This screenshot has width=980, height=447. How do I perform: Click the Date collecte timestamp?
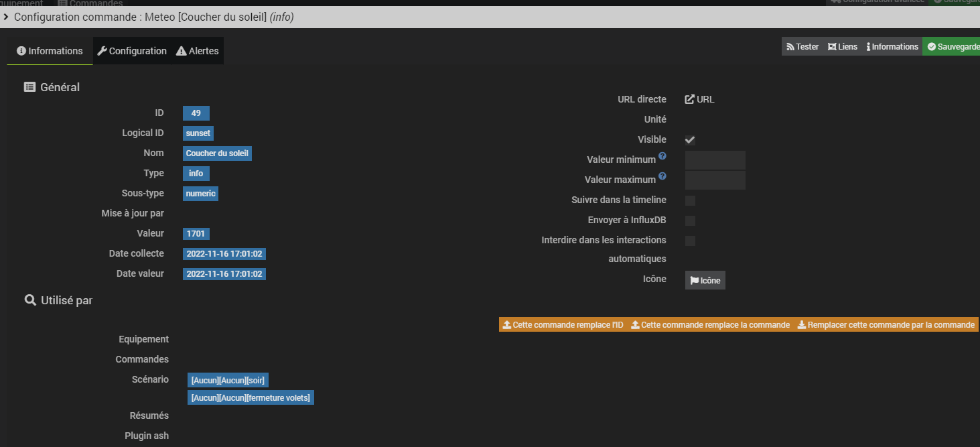click(x=224, y=254)
